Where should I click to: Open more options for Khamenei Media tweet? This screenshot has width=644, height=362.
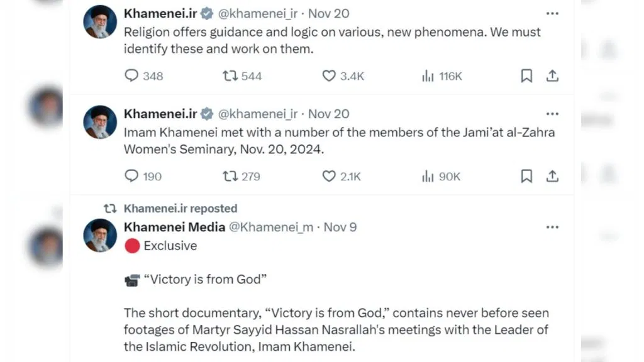[552, 227]
